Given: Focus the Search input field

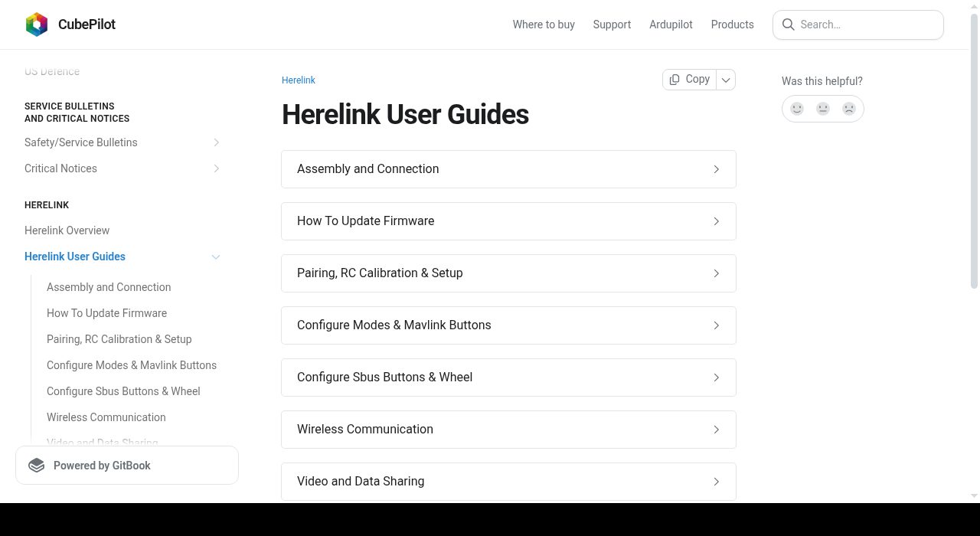Looking at the screenshot, I should 858,25.
